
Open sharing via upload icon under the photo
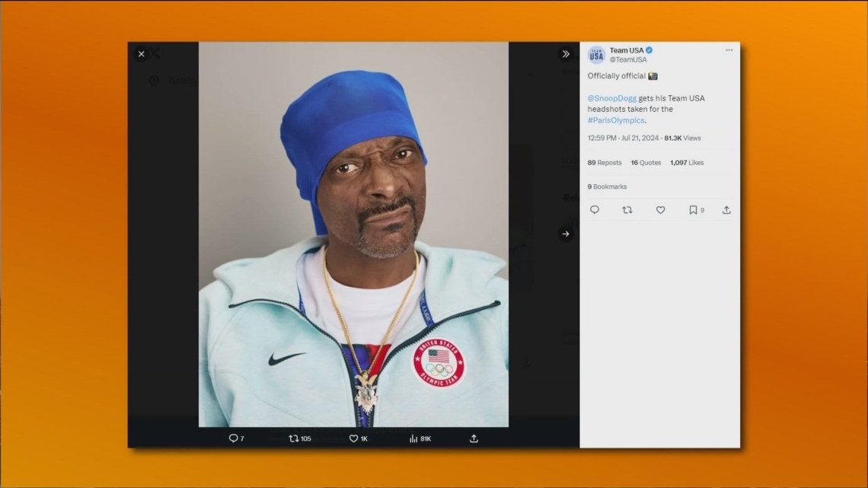click(473, 438)
